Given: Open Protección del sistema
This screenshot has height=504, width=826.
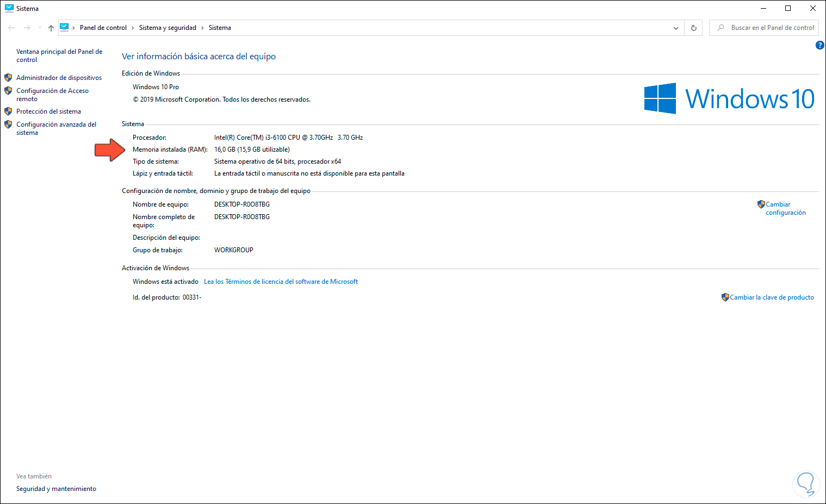Looking at the screenshot, I should coord(48,111).
